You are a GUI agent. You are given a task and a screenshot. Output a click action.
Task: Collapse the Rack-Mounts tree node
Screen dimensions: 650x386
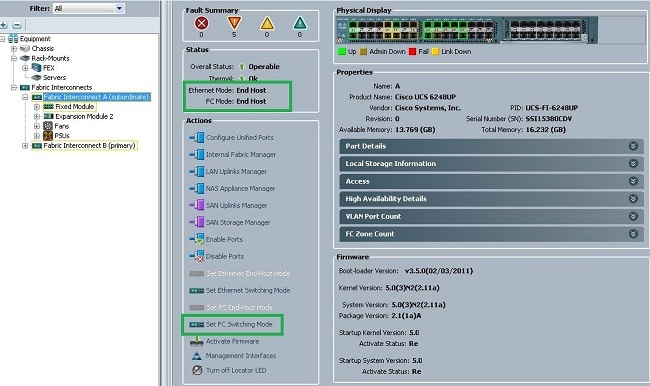(14, 58)
